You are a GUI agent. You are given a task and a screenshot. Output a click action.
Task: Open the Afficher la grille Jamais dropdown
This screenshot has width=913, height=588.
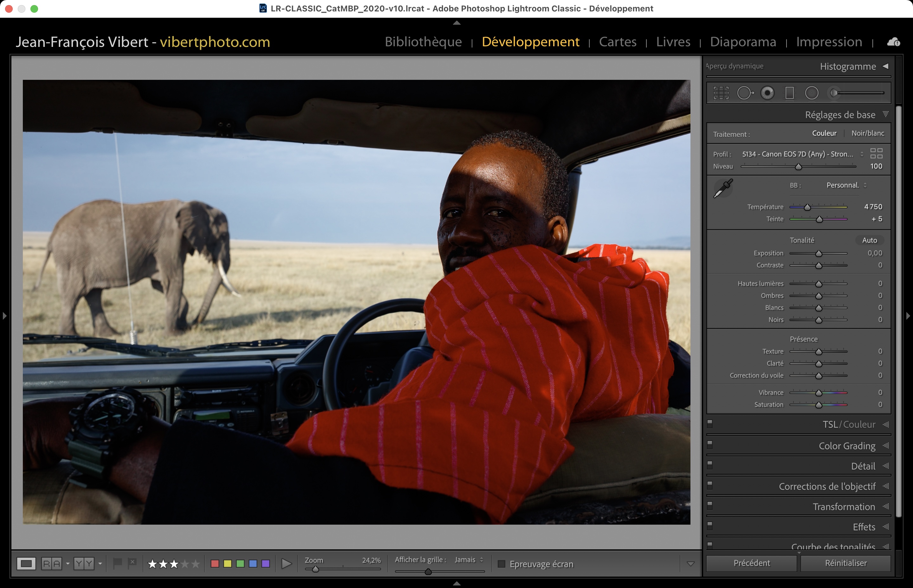point(469,560)
